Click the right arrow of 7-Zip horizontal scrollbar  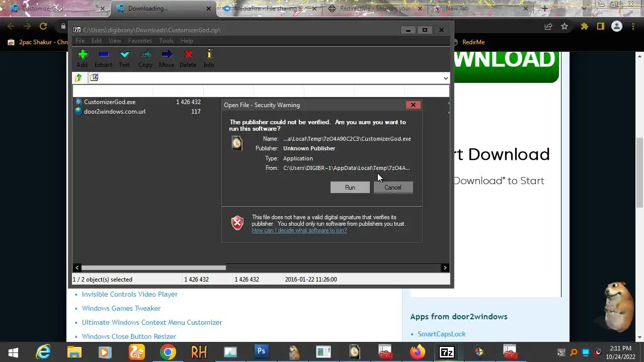(x=445, y=268)
